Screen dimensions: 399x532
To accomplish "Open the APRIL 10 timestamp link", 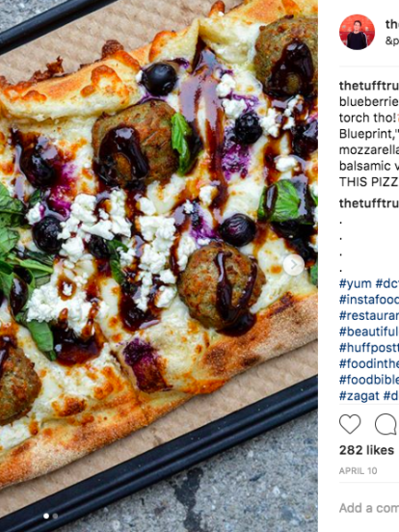I will coord(358,471).
